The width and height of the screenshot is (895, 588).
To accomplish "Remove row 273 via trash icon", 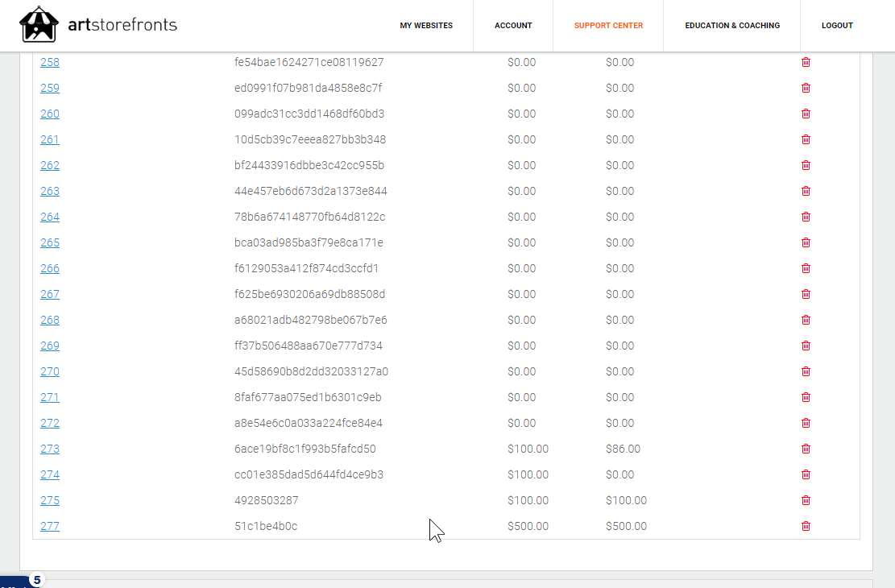I will click(x=806, y=449).
